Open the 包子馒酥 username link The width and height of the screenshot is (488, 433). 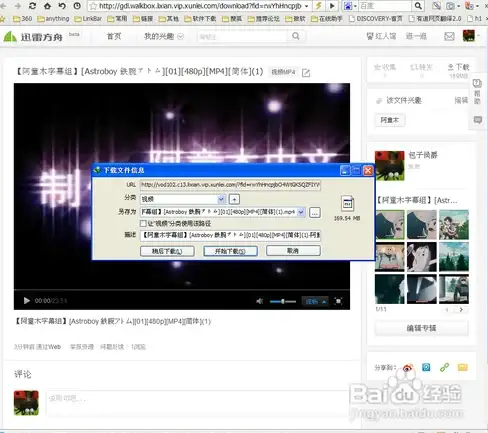[423, 155]
